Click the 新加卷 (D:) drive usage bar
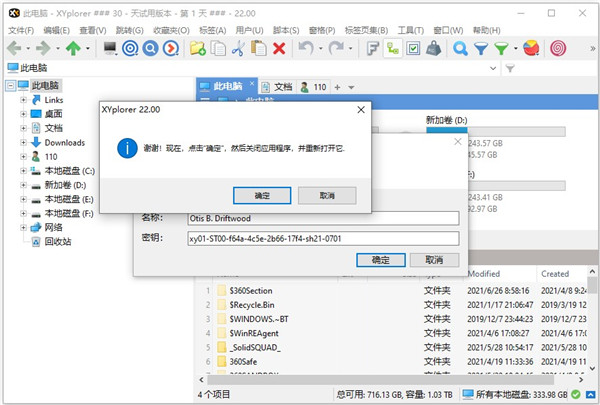 pyautogui.click(x=496, y=132)
